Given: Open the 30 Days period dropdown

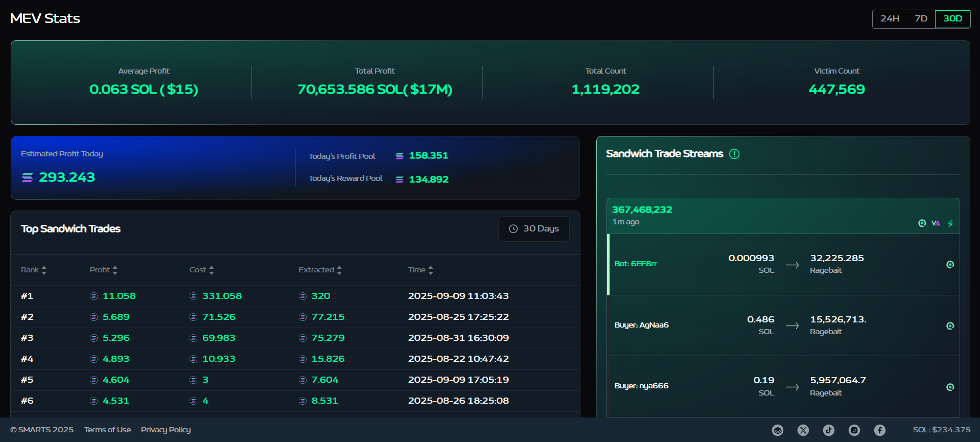Looking at the screenshot, I should click(534, 229).
